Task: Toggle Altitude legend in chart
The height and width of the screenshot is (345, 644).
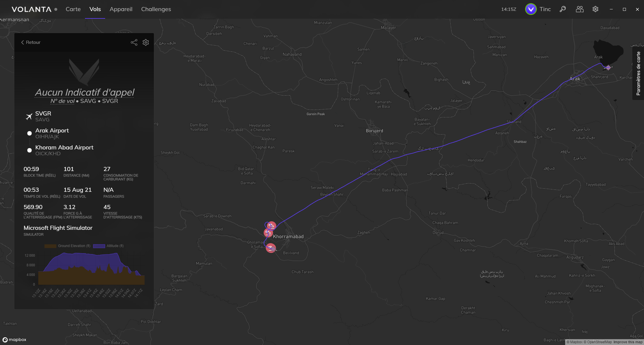Action: [108, 246]
